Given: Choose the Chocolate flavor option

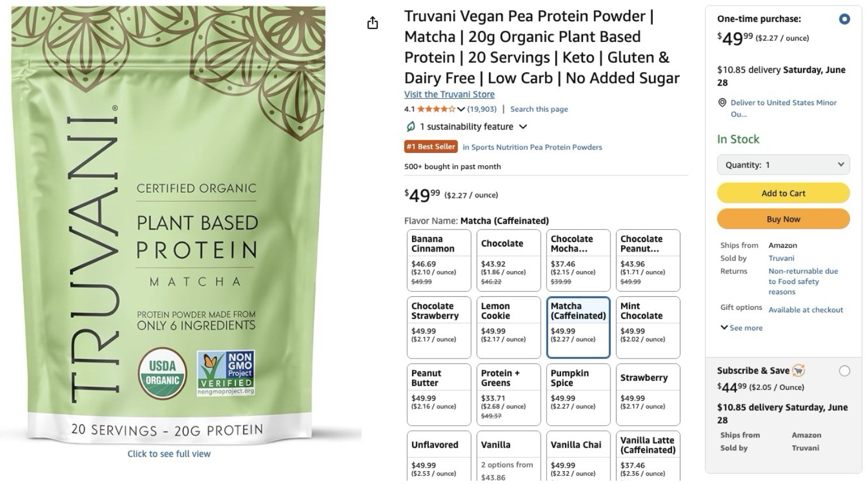Looking at the screenshot, I should click(508, 260).
